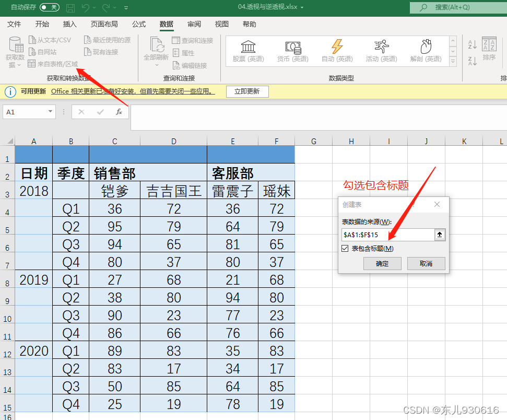Click the 获取数据 database icon
This screenshot has height=420, width=507.
pos(16,44)
